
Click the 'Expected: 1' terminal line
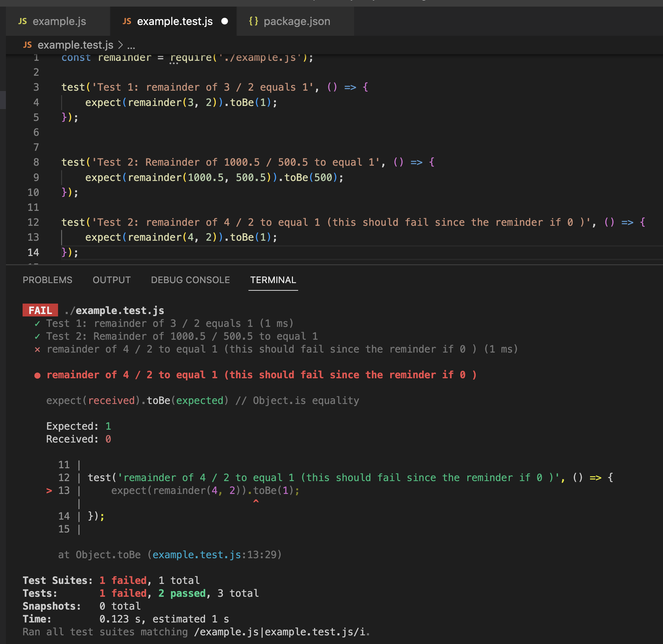[79, 426]
